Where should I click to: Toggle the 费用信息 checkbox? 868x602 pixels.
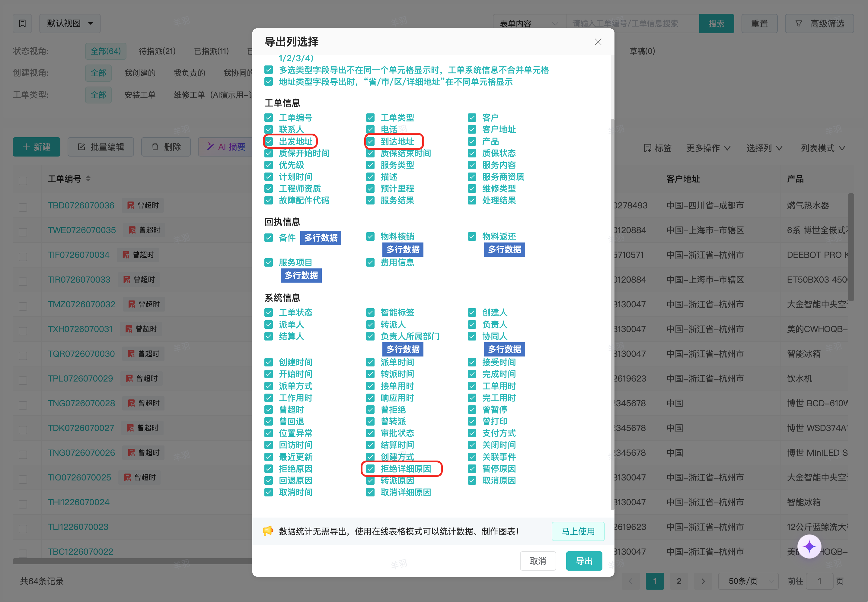tap(370, 262)
